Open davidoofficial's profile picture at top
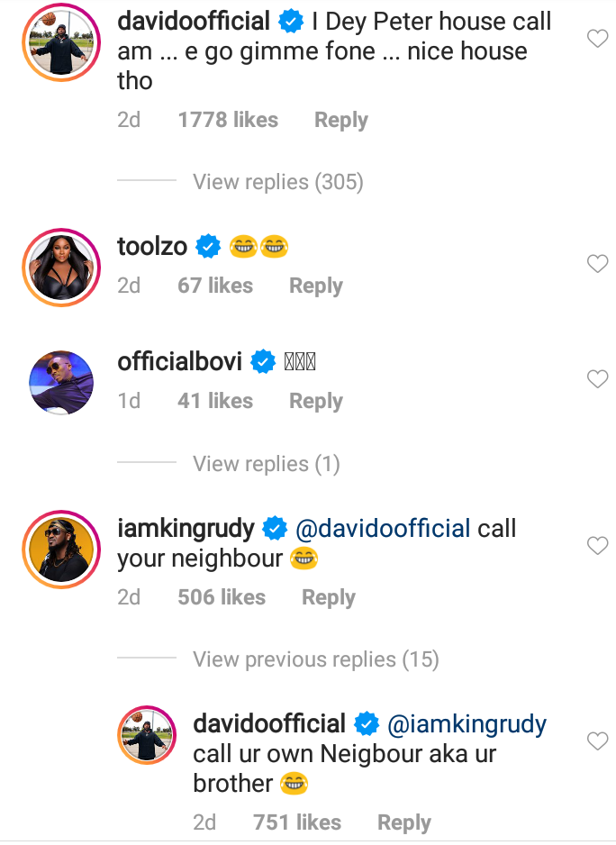The height and width of the screenshot is (845, 616). (x=60, y=42)
